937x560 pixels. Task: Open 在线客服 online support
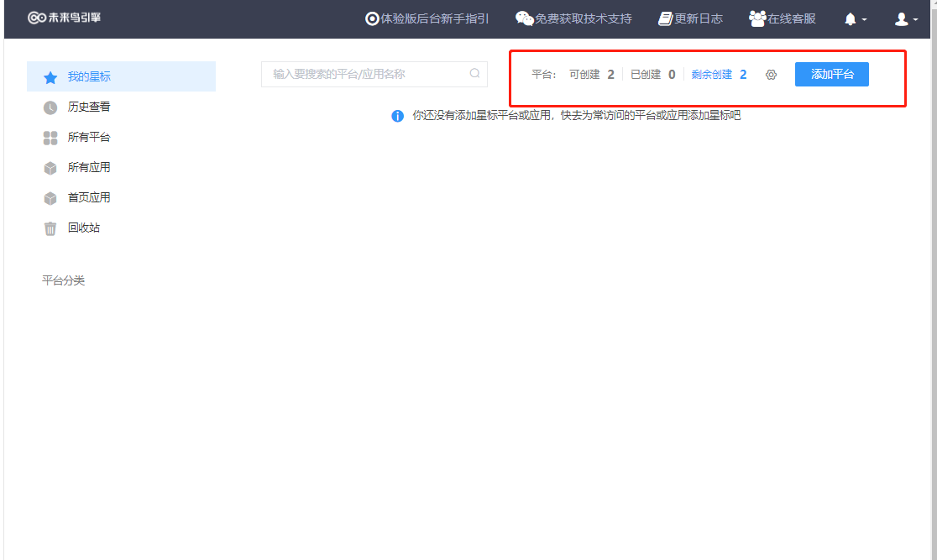(792, 19)
